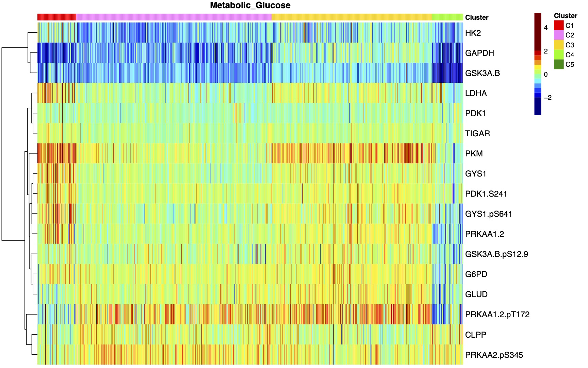Click the CLPP row label
This screenshot has width=588, height=368.
point(476,335)
